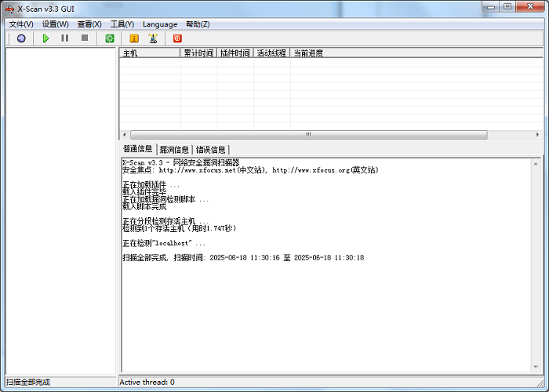This screenshot has height=392, width=549.
Task: Open the 设置(W) menu
Action: click(x=55, y=24)
